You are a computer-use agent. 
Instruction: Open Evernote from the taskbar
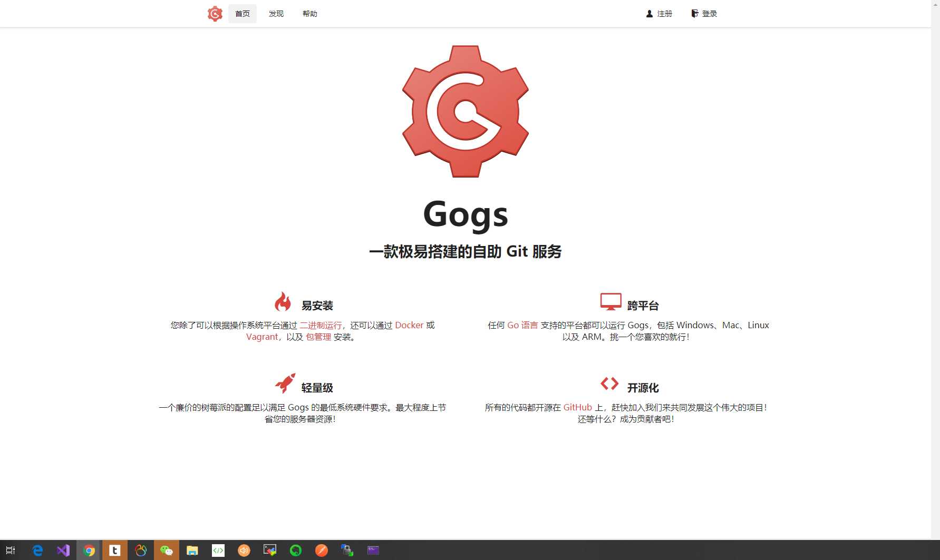(295, 551)
